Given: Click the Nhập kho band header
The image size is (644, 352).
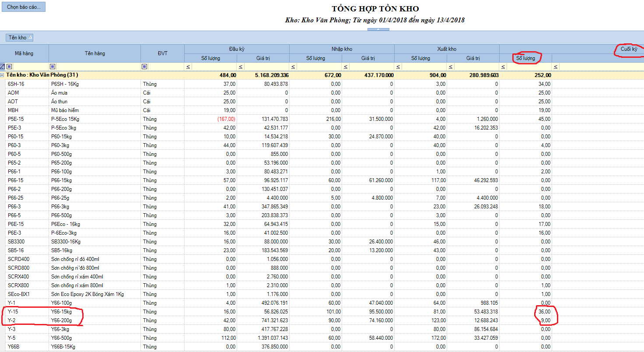Looking at the screenshot, I should [342, 49].
